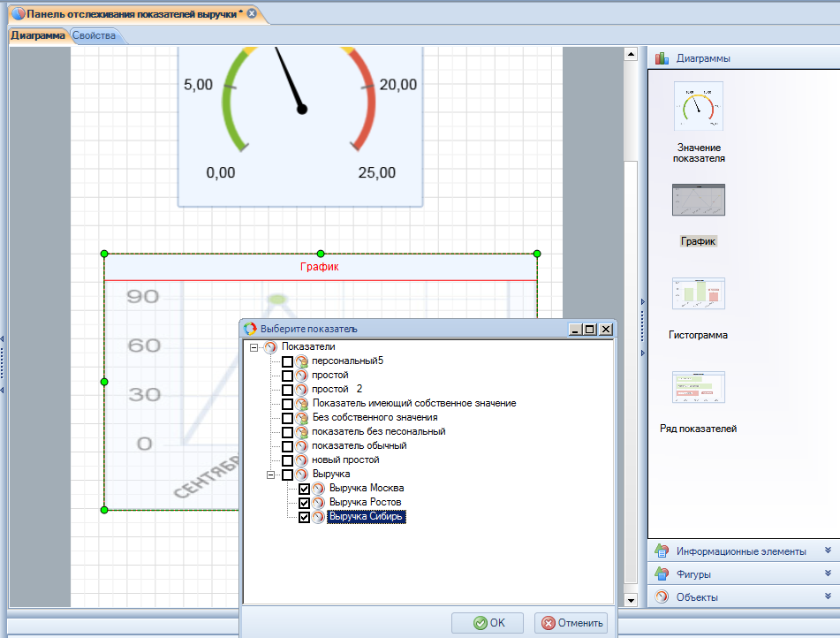Expand the Информационные элементы section chevron
Viewport: 840px width, 638px height.
coord(828,551)
